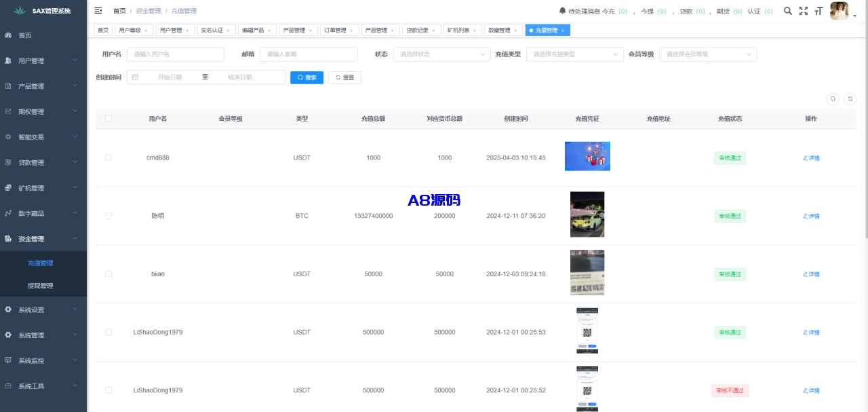Close the 用户等级 tab with its x
868x412 pixels.
[x=146, y=31]
